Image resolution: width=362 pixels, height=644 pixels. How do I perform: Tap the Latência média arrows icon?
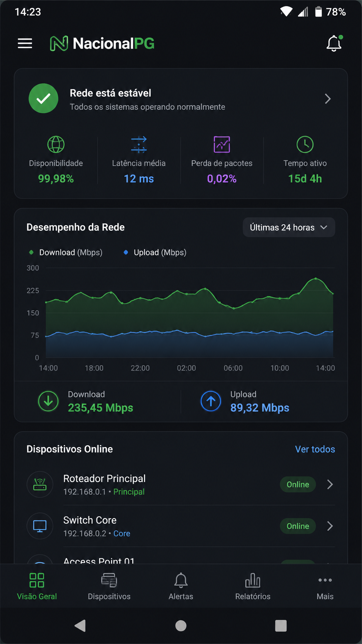click(139, 145)
